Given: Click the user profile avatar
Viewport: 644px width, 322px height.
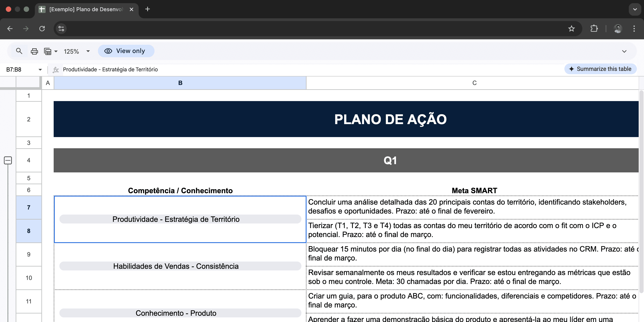Looking at the screenshot, I should coord(618,28).
